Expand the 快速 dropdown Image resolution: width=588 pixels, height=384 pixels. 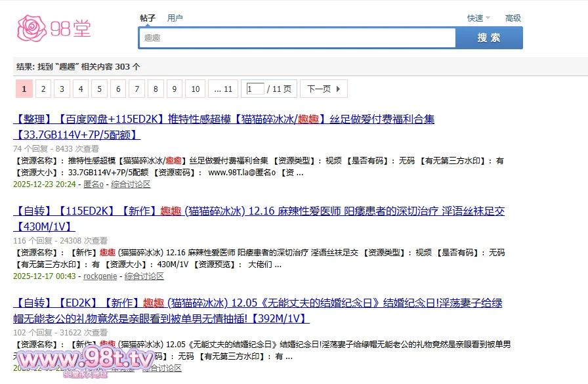coord(478,18)
